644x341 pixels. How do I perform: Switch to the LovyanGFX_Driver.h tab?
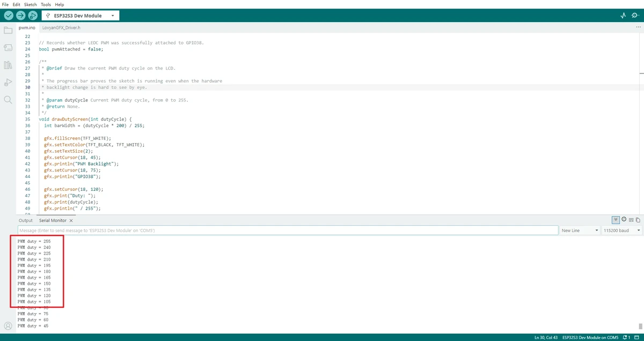pos(62,27)
